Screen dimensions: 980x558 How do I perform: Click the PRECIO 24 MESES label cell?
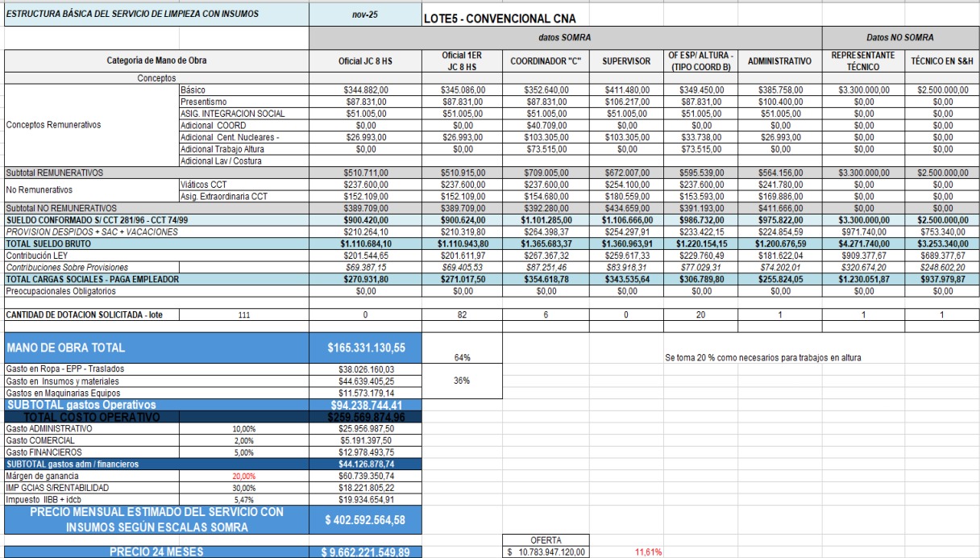pos(157,552)
